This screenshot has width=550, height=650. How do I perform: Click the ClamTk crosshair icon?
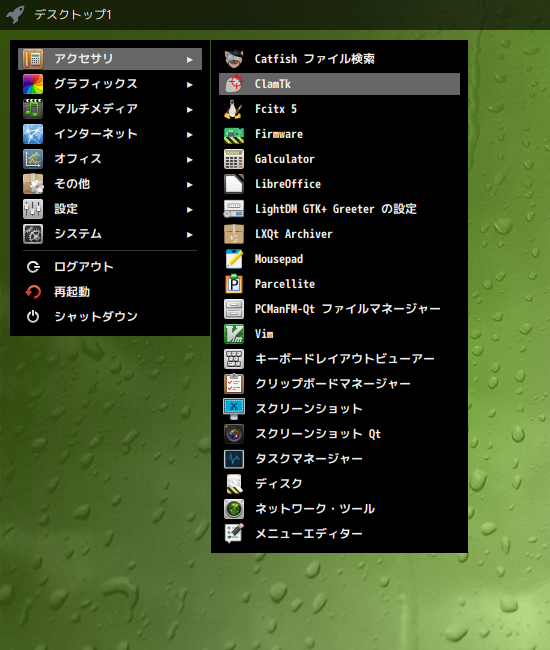pyautogui.click(x=234, y=84)
